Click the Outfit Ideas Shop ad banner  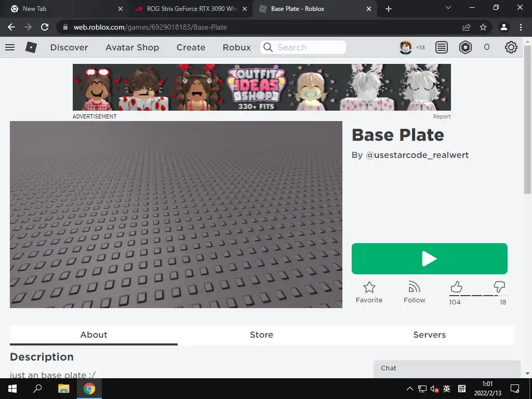(x=262, y=87)
